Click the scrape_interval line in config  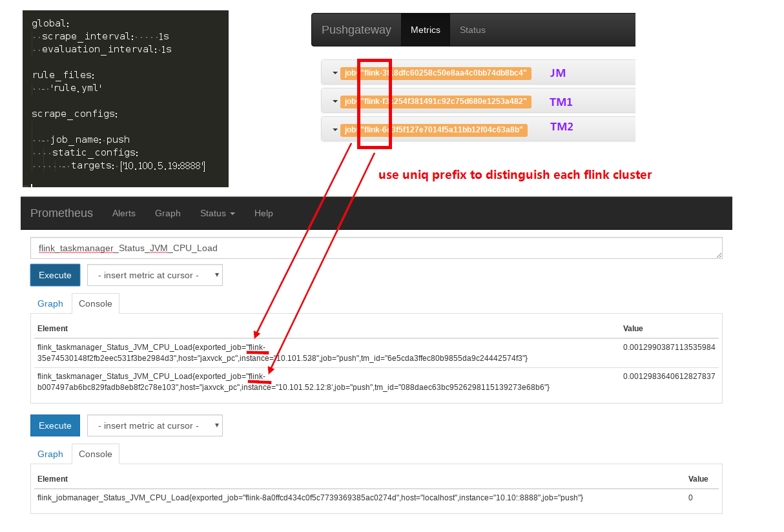pos(100,37)
